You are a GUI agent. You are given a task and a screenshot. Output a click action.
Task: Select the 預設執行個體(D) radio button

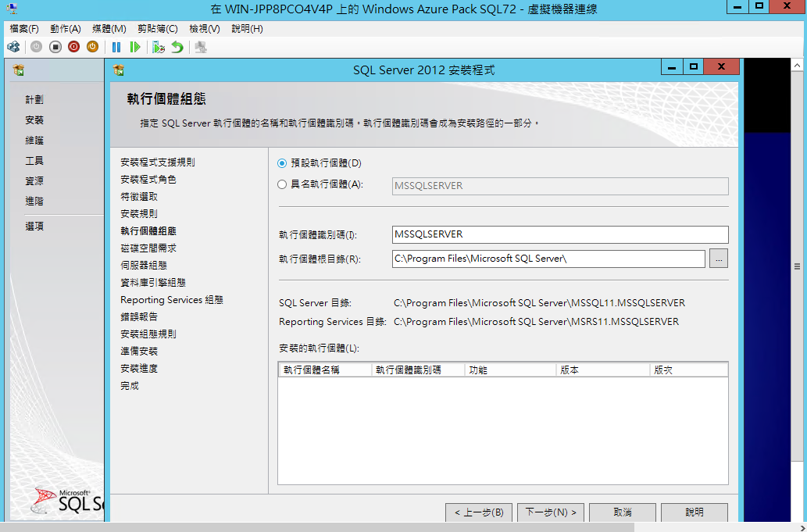coord(282,163)
